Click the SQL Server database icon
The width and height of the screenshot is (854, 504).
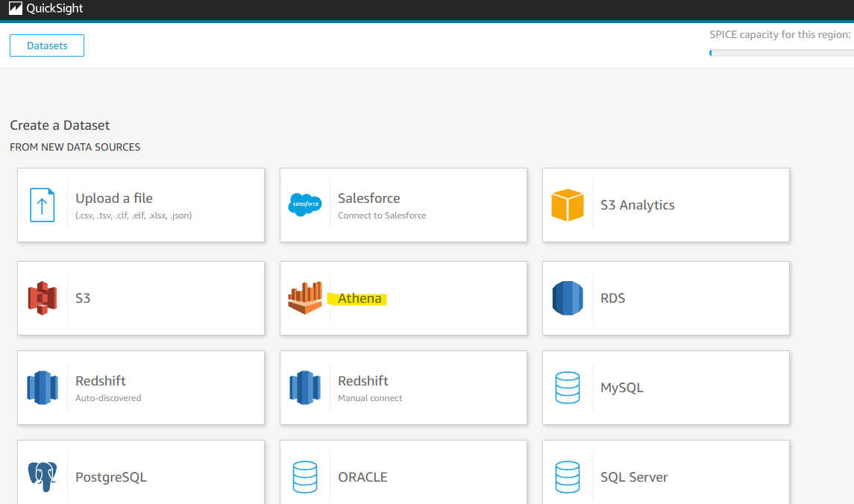pyautogui.click(x=568, y=476)
